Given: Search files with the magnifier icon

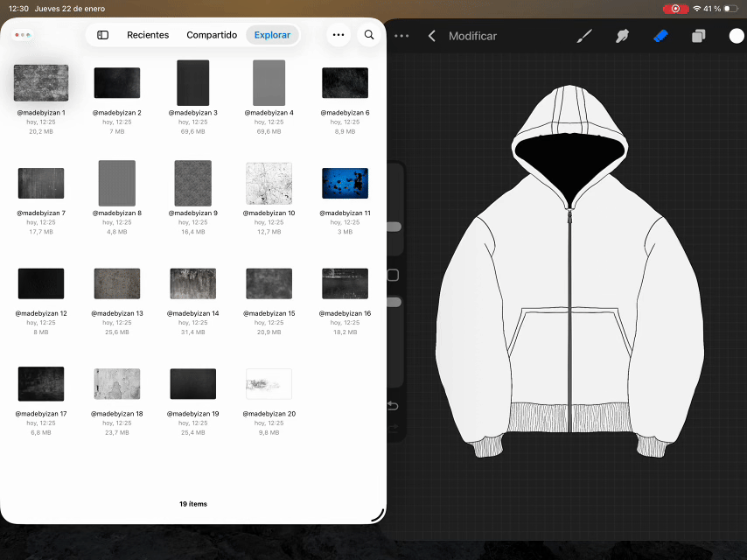Looking at the screenshot, I should [x=369, y=35].
